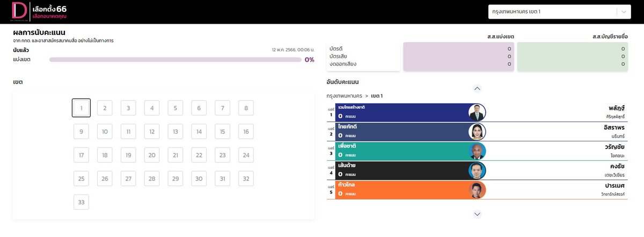Expand ranking list with down chevron
The image size is (644, 237).
(477, 214)
